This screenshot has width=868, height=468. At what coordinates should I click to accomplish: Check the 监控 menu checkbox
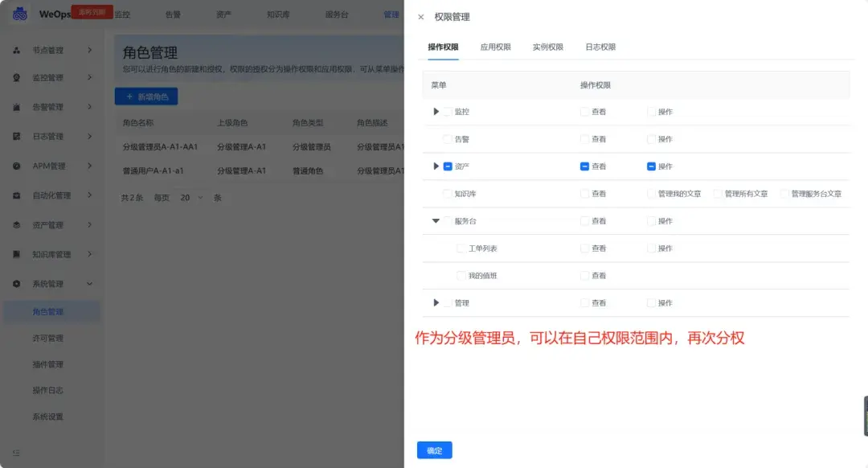(448, 111)
